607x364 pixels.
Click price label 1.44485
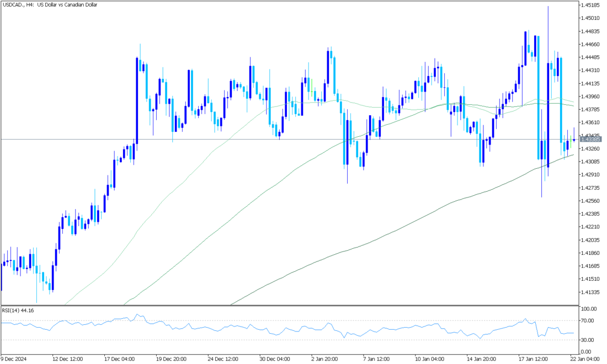tap(590, 58)
